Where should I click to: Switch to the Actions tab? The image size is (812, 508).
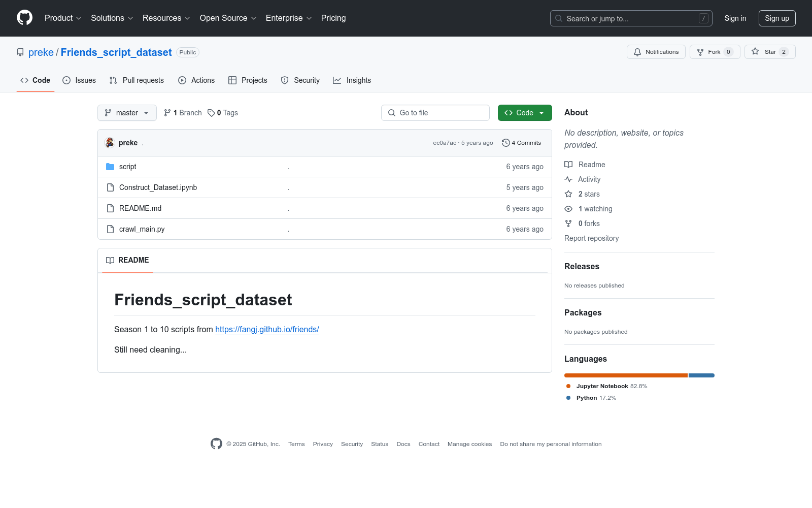(196, 80)
